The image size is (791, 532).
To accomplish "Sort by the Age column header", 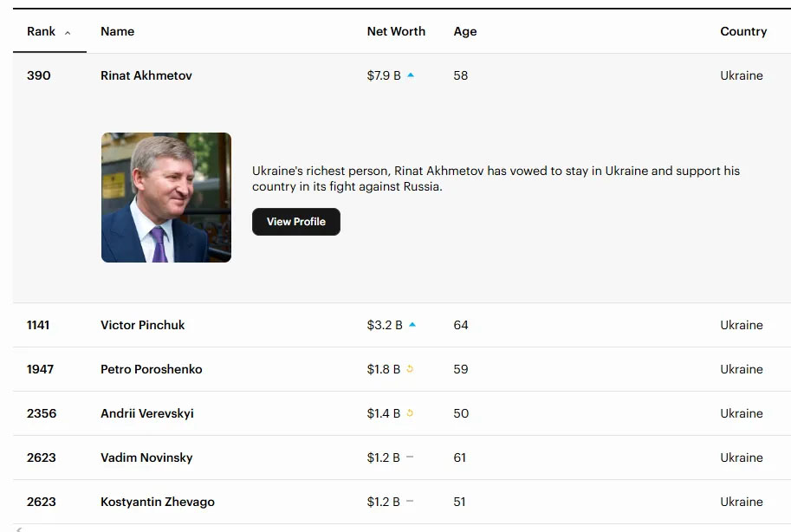I will 465,31.
